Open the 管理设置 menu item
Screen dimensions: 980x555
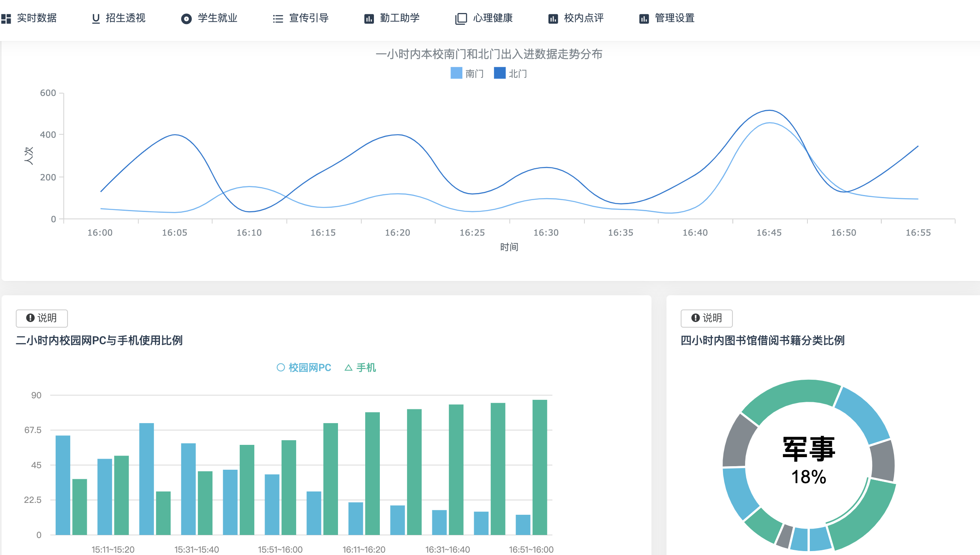674,18
